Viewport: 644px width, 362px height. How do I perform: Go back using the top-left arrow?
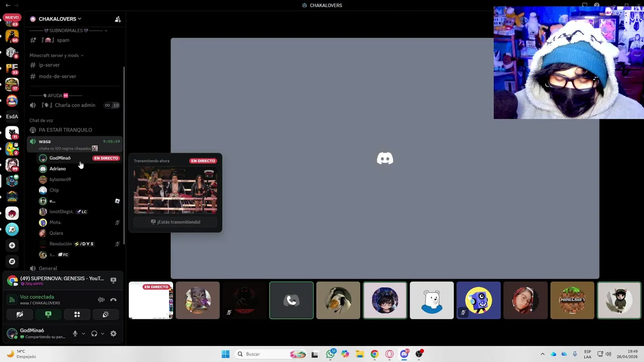tap(8, 5)
